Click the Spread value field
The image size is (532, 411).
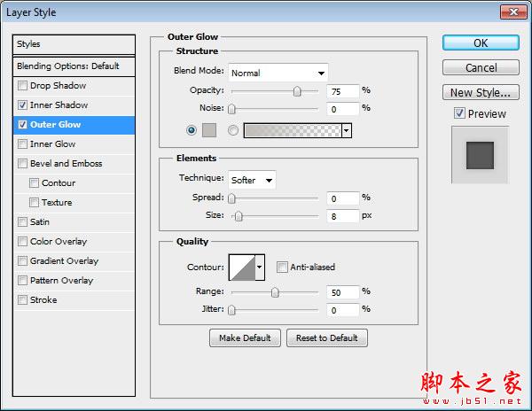point(342,198)
